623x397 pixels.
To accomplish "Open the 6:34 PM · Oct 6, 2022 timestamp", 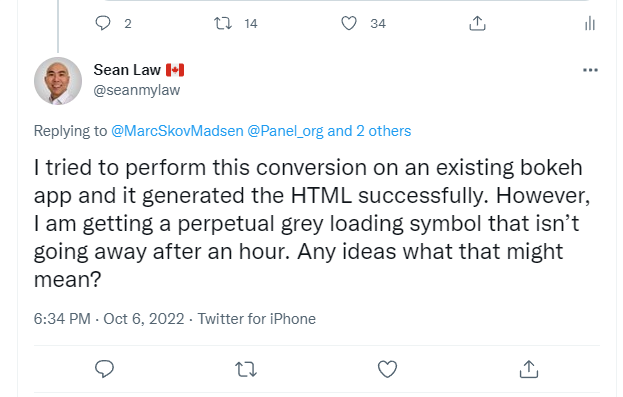I will pyautogui.click(x=109, y=319).
